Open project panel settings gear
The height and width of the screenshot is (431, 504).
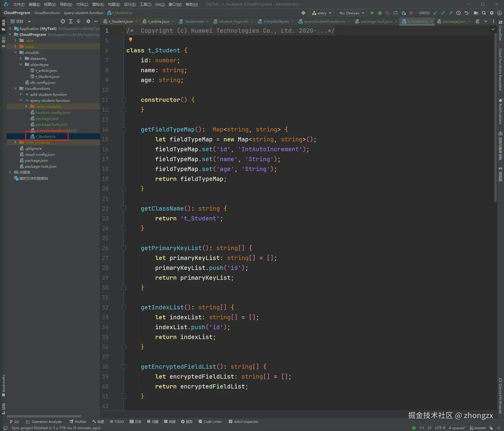(x=88, y=21)
